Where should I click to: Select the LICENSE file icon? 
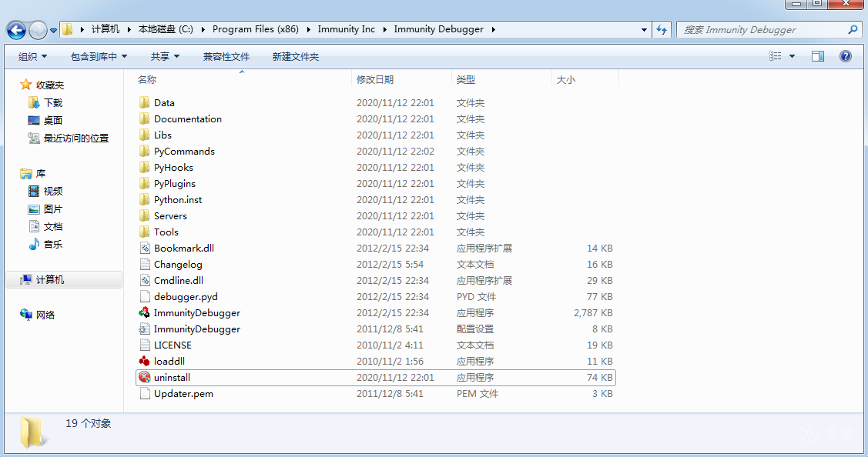[x=145, y=345]
